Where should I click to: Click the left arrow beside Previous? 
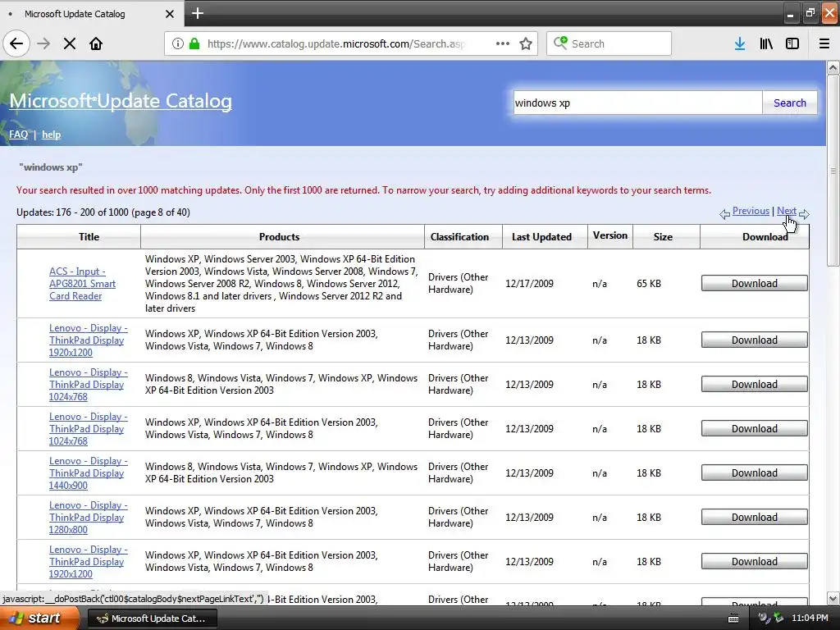[725, 214]
